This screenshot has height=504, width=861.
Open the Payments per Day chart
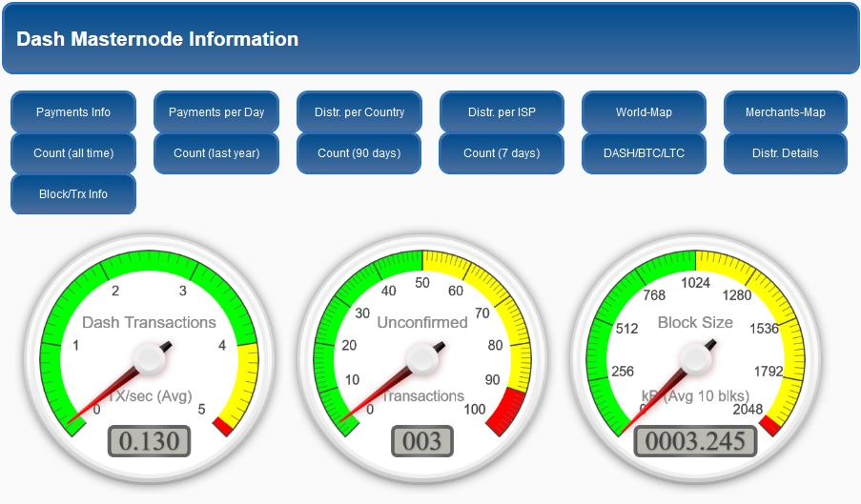click(x=216, y=111)
